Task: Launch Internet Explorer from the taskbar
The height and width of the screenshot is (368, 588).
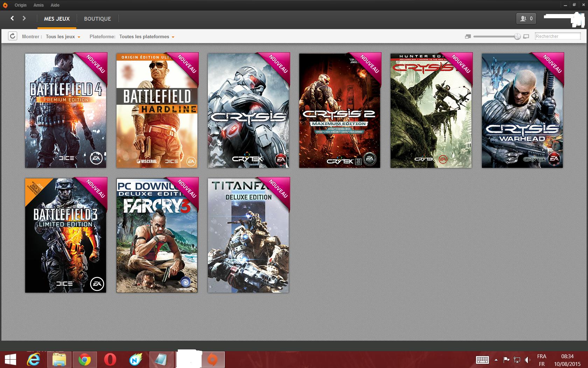Action: coord(34,360)
